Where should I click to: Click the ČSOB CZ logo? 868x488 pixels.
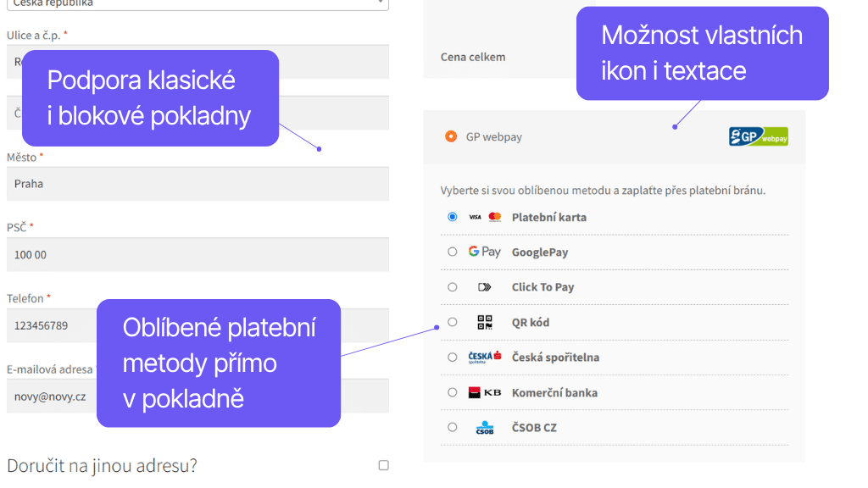click(483, 427)
